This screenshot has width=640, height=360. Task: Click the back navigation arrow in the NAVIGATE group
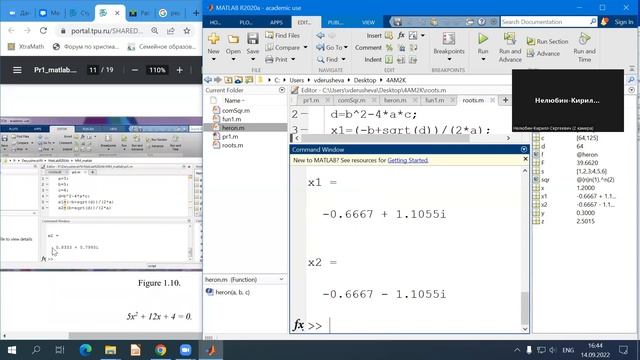pyautogui.click(x=320, y=36)
